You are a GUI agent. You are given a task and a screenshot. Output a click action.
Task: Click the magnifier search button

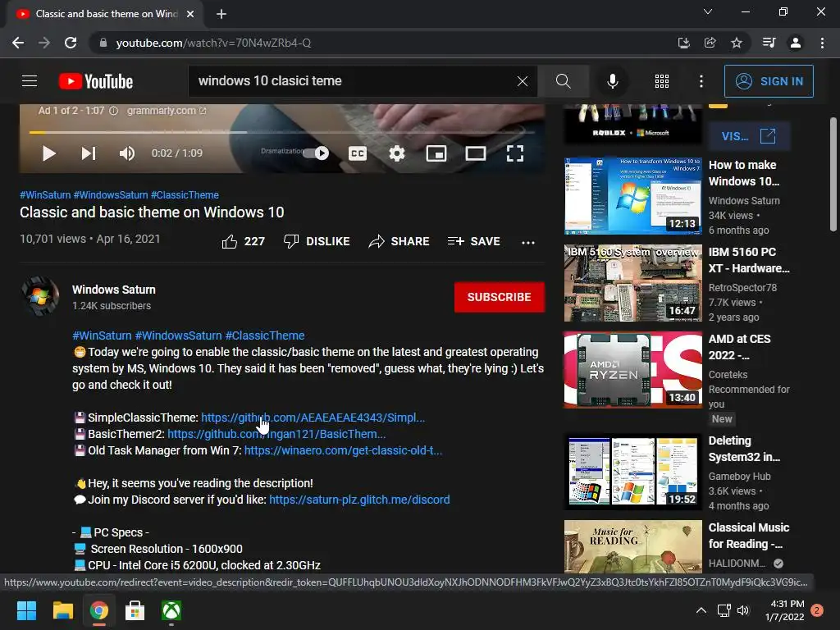coord(563,81)
